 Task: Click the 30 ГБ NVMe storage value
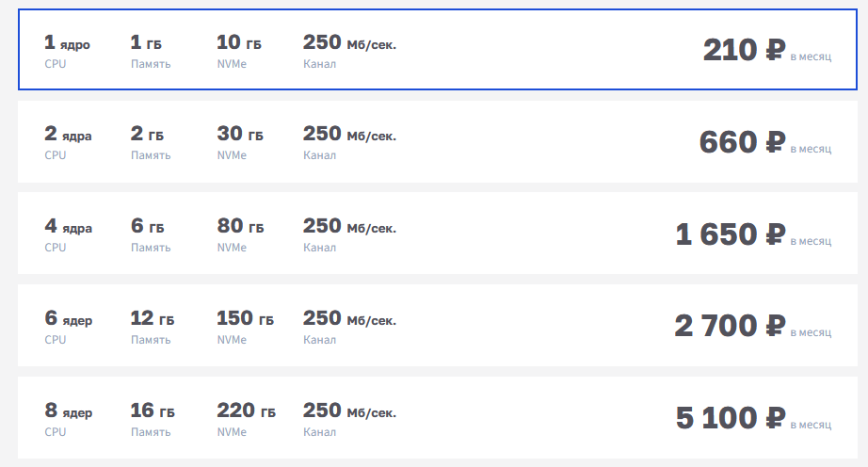coord(240,135)
